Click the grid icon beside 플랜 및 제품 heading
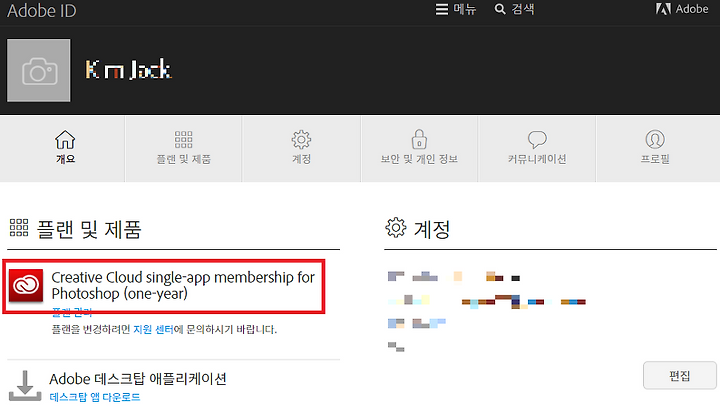The height and width of the screenshot is (413, 720). [x=19, y=228]
